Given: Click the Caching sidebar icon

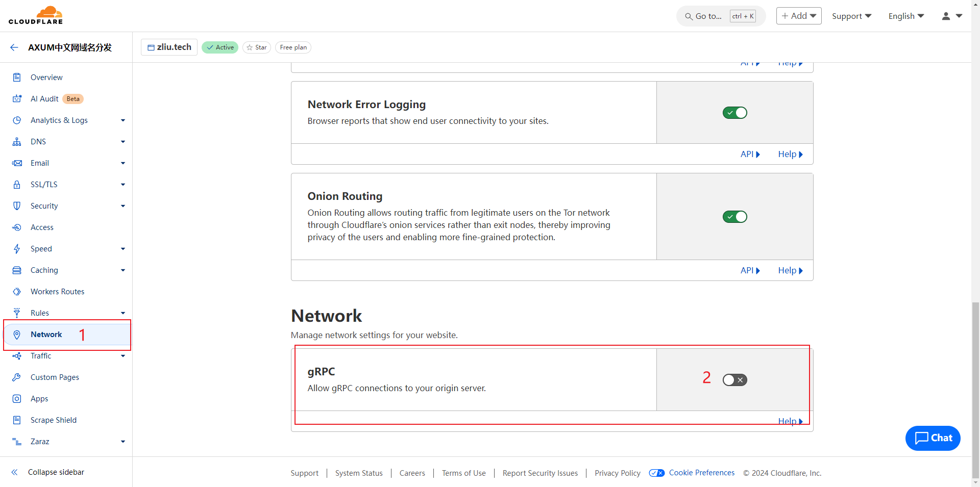Looking at the screenshot, I should point(17,270).
